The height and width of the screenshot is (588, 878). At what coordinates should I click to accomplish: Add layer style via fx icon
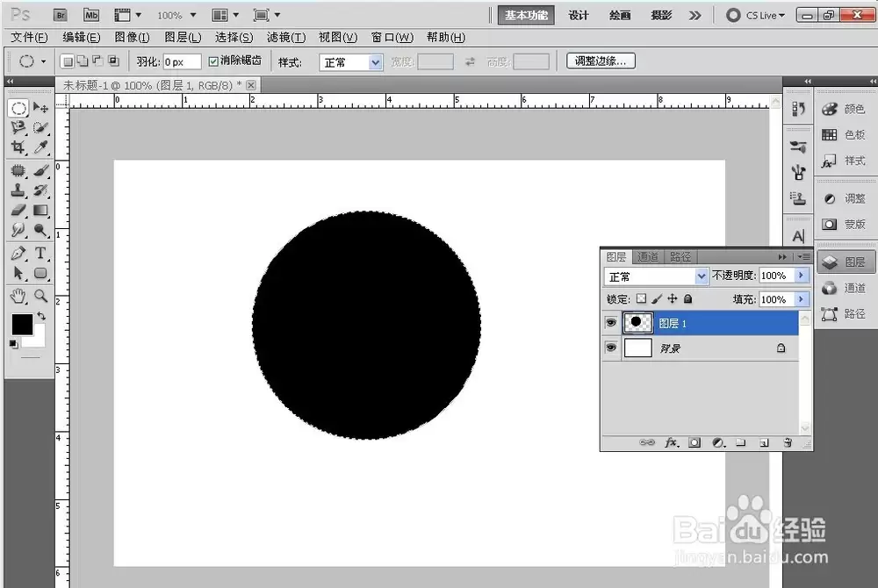pyautogui.click(x=671, y=442)
